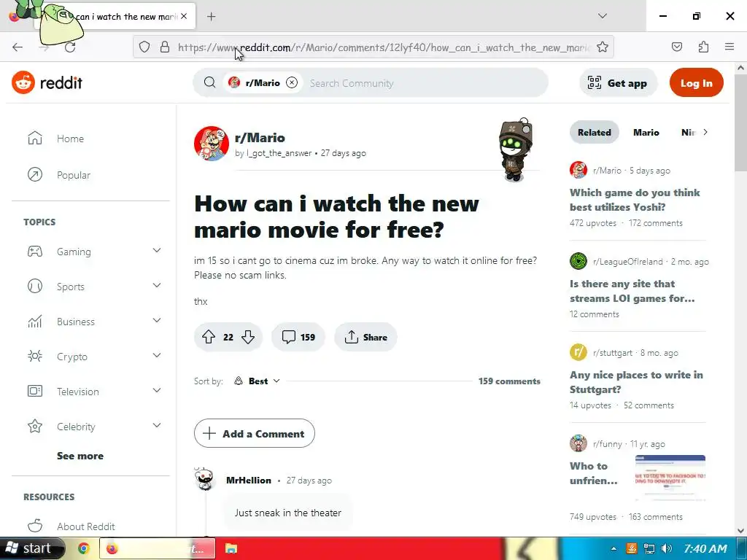Bookmark this page with the star icon
The width and height of the screenshot is (747, 560).
click(x=602, y=47)
